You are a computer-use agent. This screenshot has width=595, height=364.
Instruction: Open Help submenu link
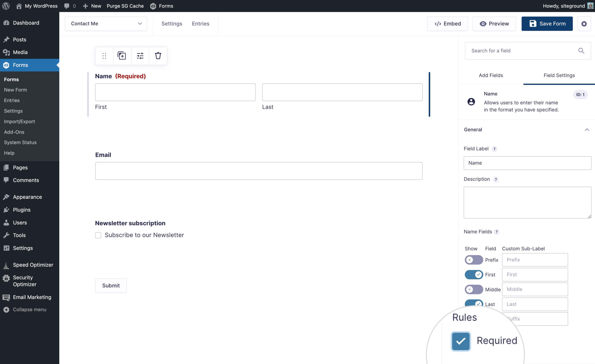coord(9,153)
